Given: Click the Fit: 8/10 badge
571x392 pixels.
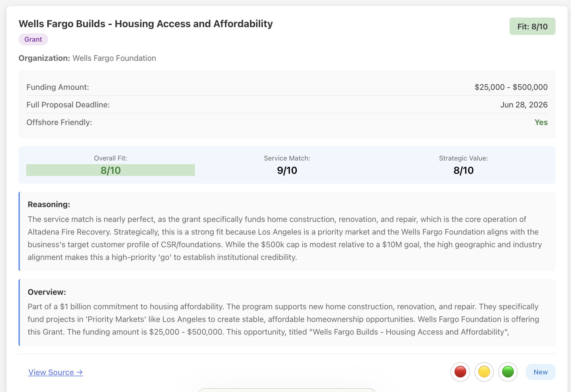Looking at the screenshot, I should pos(532,27).
